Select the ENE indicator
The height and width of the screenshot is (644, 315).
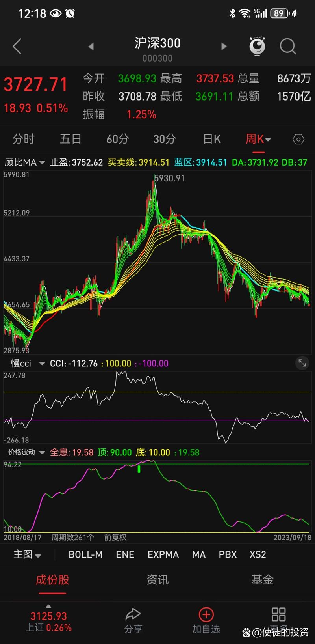125,554
